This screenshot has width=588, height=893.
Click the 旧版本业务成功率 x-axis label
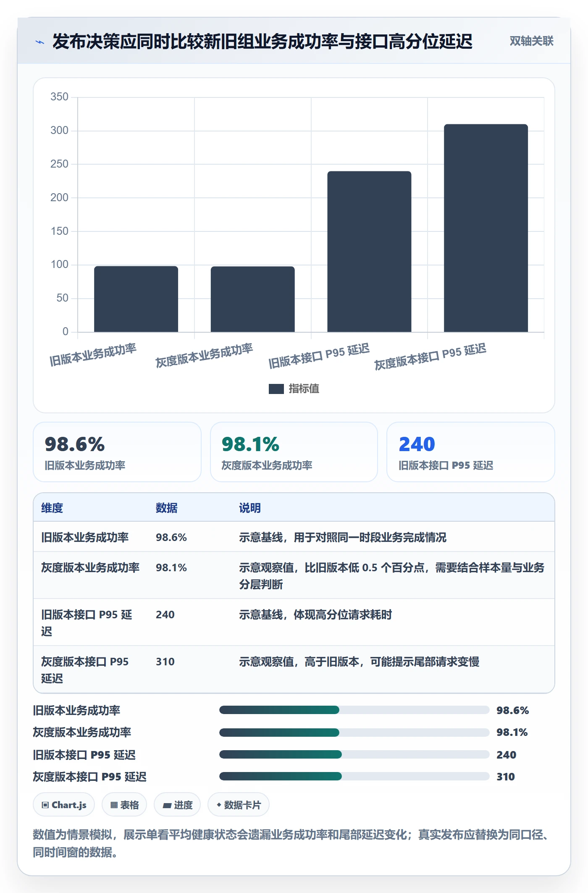tap(93, 355)
